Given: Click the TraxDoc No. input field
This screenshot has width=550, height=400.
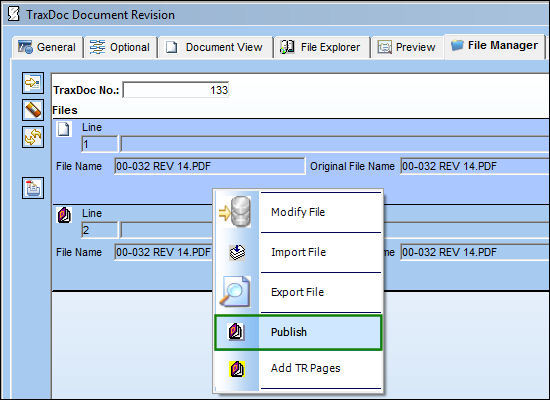Looking at the screenshot, I should click(176, 90).
